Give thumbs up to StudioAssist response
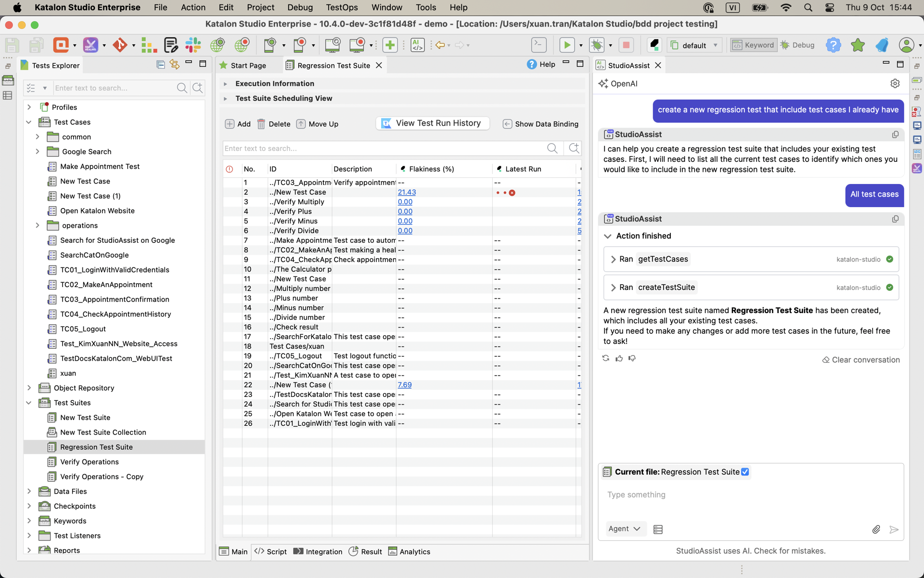Screen dimensions: 924x578 pos(619,358)
